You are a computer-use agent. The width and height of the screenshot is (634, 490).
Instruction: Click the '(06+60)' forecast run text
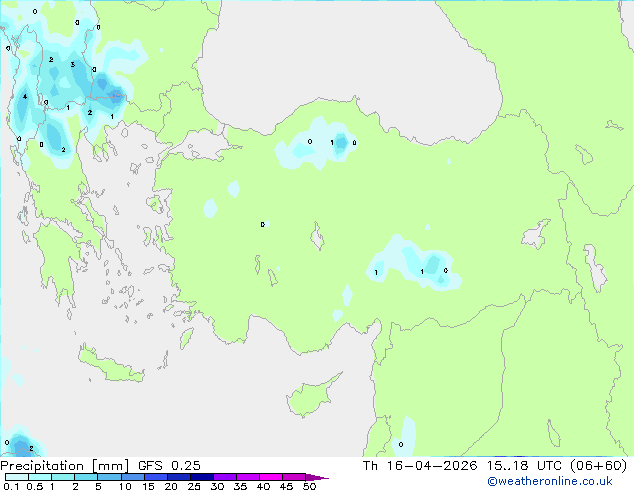[x=598, y=466]
